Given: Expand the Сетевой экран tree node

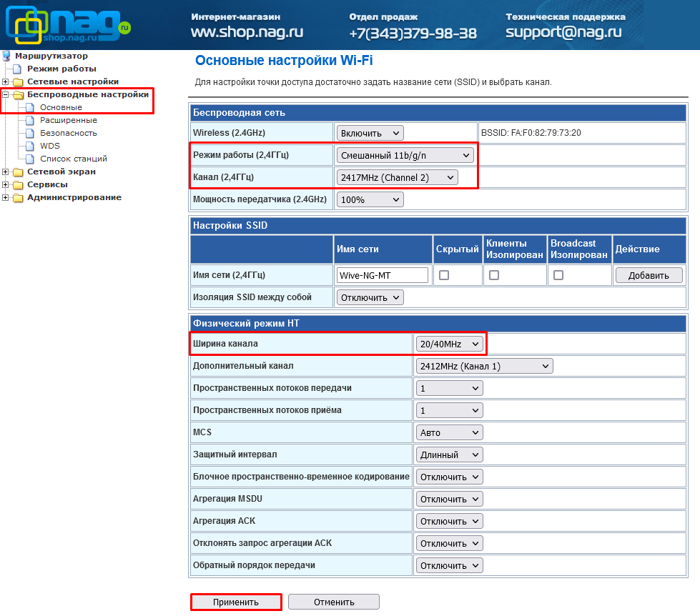Looking at the screenshot, I should 6,172.
